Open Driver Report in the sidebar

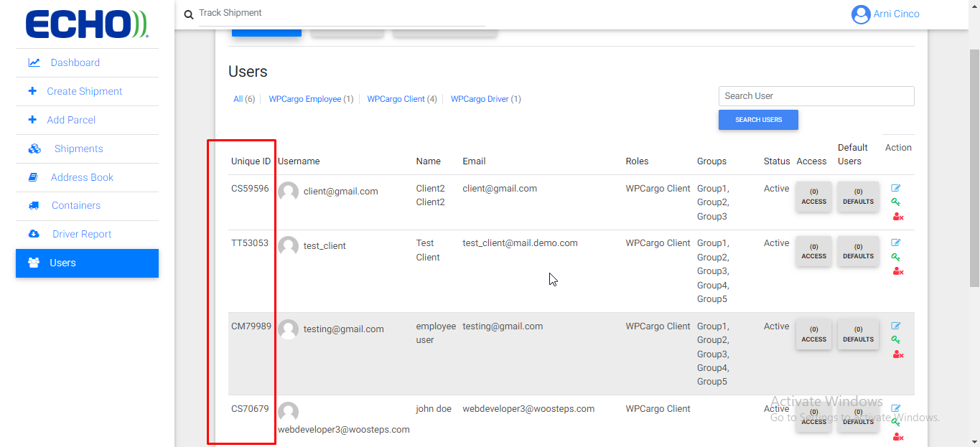(x=87, y=234)
